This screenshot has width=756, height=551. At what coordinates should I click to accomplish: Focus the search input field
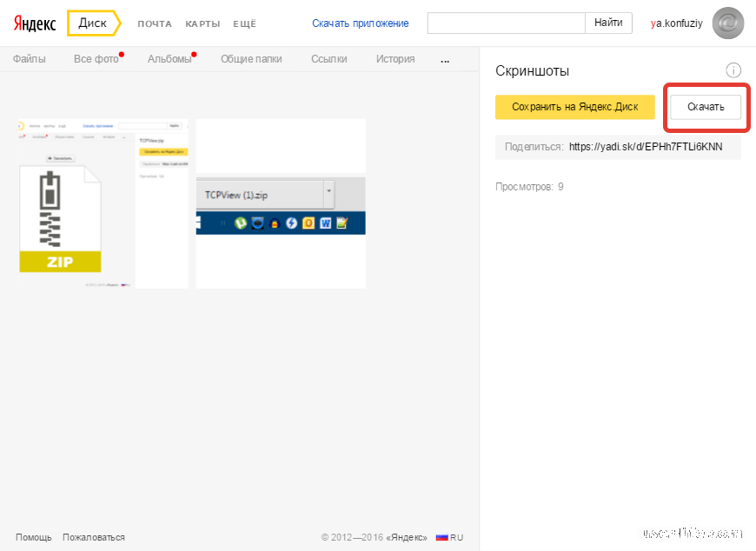(x=507, y=23)
